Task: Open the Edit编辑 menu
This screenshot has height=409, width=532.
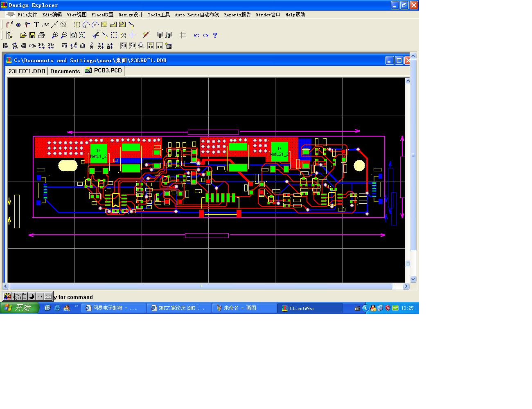Action: (52, 15)
